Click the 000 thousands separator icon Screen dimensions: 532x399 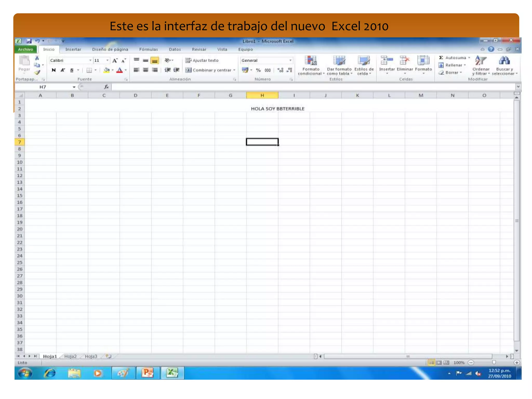[x=268, y=70]
